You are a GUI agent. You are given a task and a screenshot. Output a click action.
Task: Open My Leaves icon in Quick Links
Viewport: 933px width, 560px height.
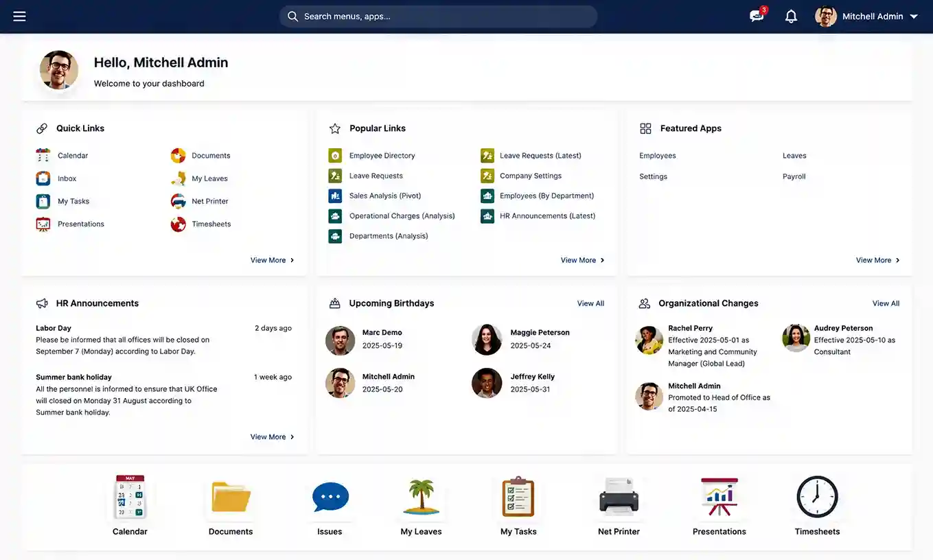point(178,178)
